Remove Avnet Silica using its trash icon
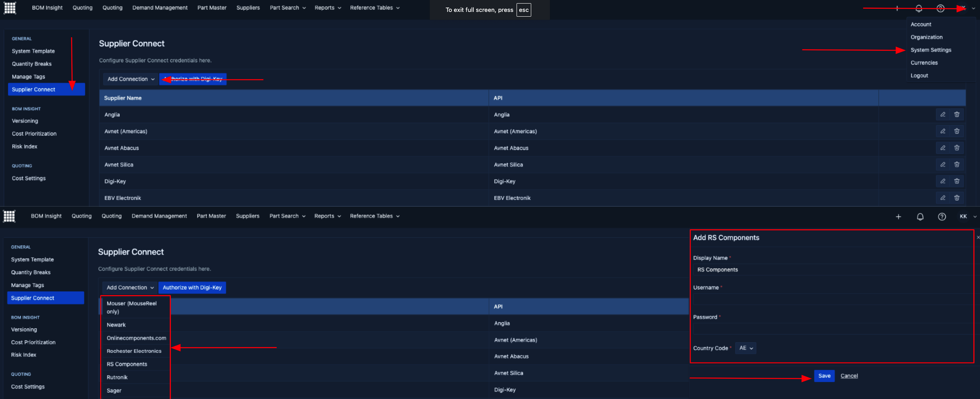 tap(957, 165)
